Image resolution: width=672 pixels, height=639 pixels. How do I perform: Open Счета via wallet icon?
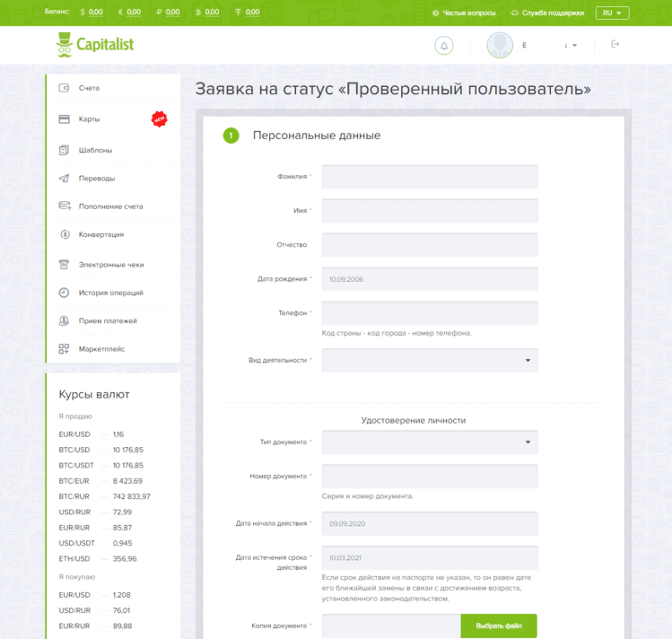64,88
